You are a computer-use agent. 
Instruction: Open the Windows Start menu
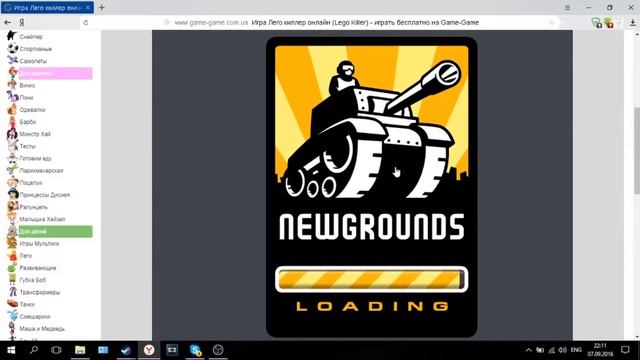pos(11,350)
